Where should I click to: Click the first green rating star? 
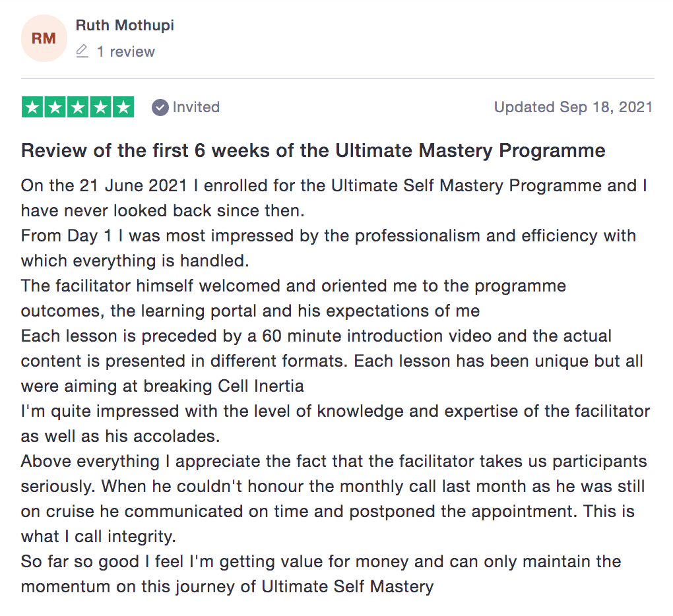coord(33,107)
